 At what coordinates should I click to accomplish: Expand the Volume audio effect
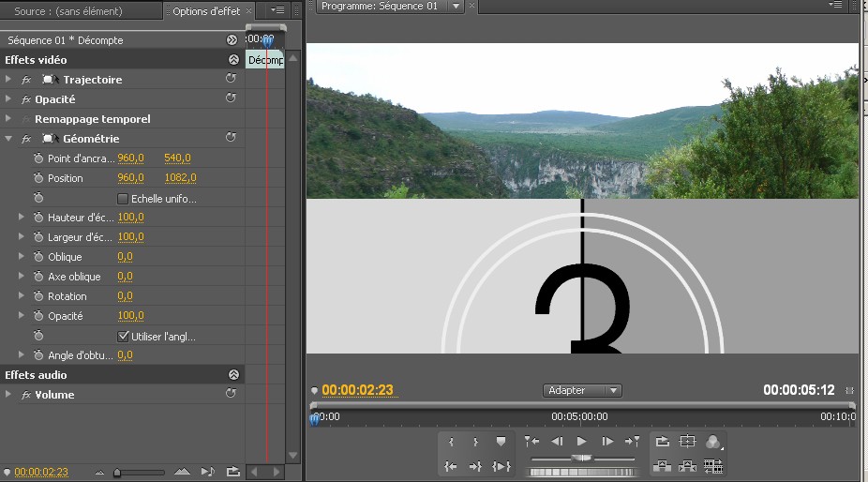7,395
